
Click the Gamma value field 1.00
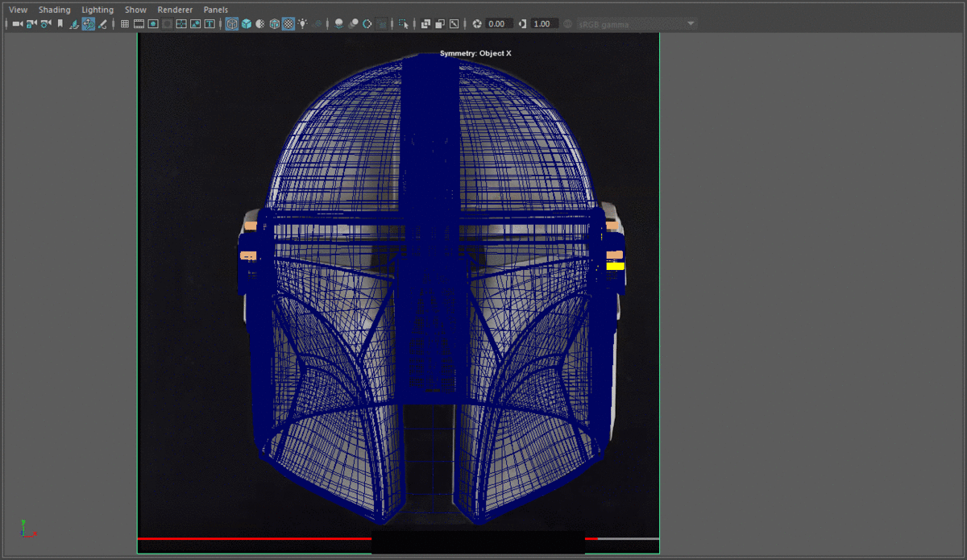tap(545, 24)
